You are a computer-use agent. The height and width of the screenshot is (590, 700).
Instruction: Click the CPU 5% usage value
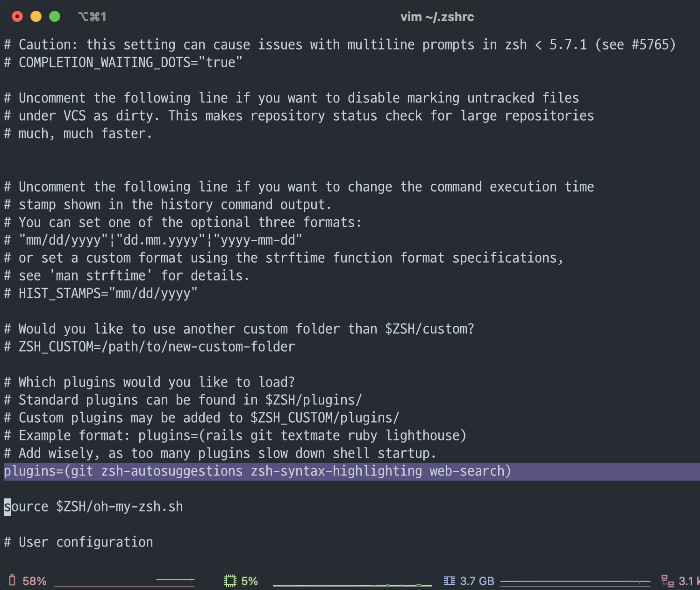coord(250,581)
